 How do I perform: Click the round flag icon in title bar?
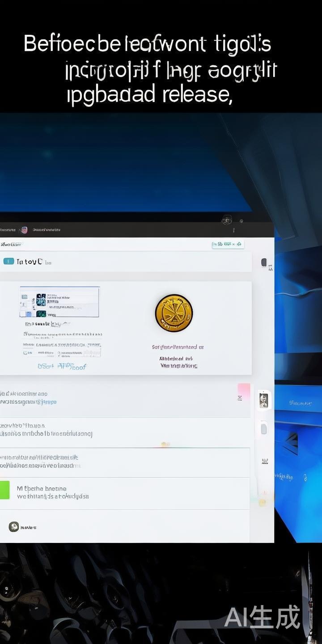[24, 230]
